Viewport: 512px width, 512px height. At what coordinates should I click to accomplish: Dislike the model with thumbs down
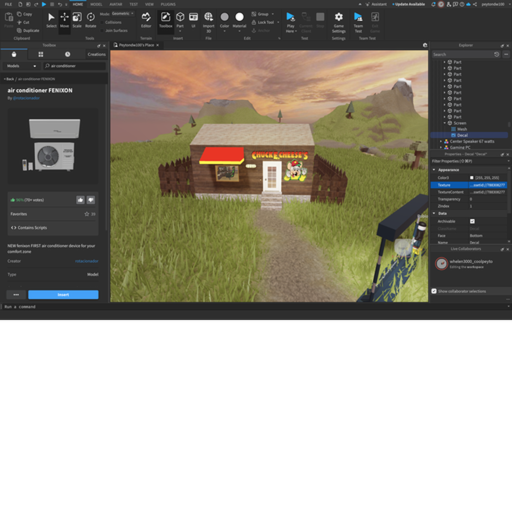point(91,200)
